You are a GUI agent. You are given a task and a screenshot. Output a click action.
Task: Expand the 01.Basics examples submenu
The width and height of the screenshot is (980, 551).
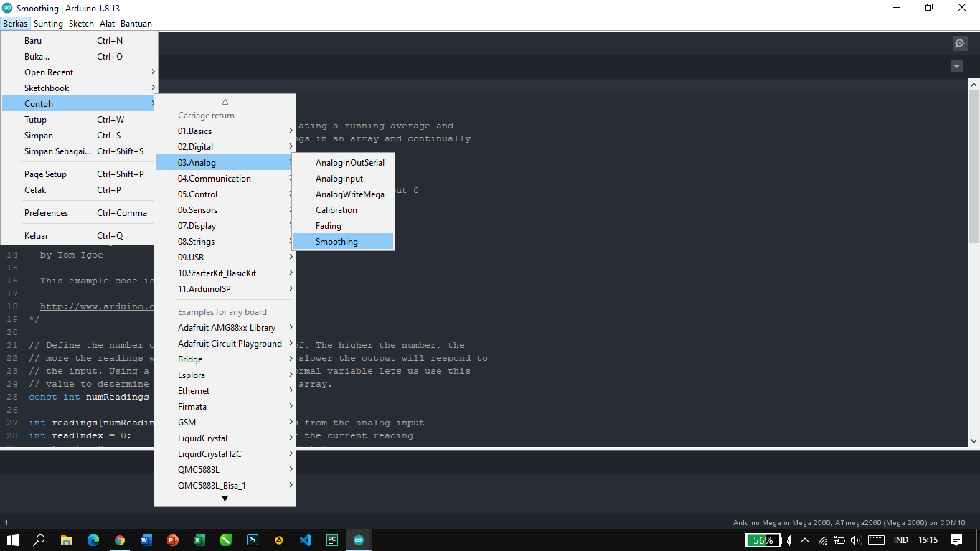pyautogui.click(x=225, y=131)
